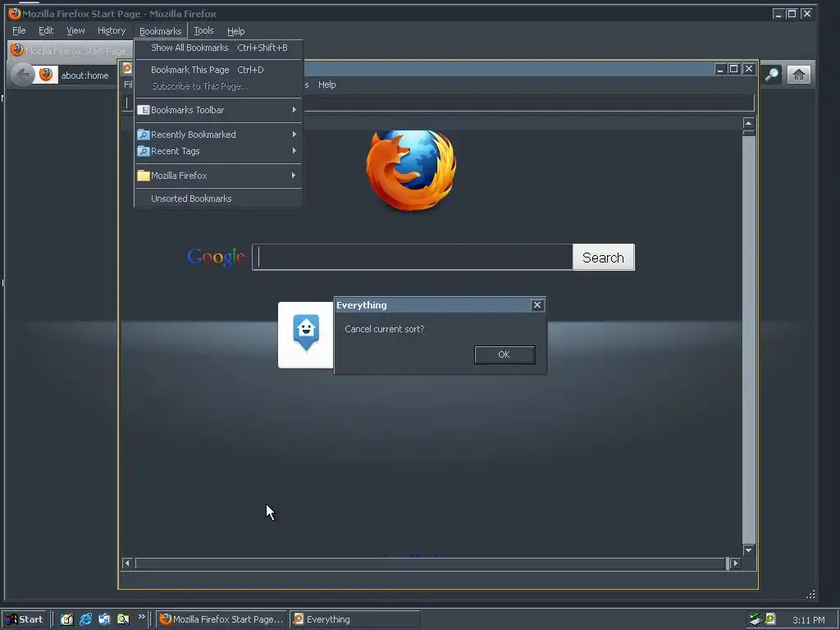Viewport: 840px width, 630px height.
Task: Click the blue house badge icon by the dialog
Action: [306, 333]
